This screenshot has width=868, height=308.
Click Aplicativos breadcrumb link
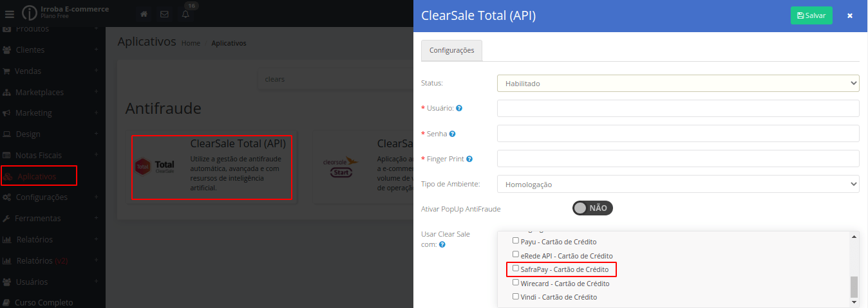[x=229, y=43]
